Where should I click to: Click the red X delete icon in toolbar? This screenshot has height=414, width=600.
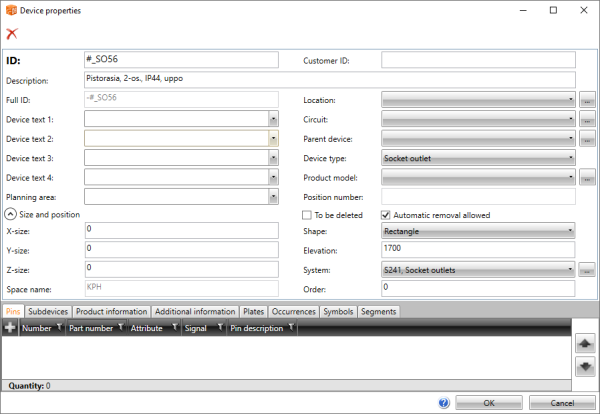tap(12, 34)
